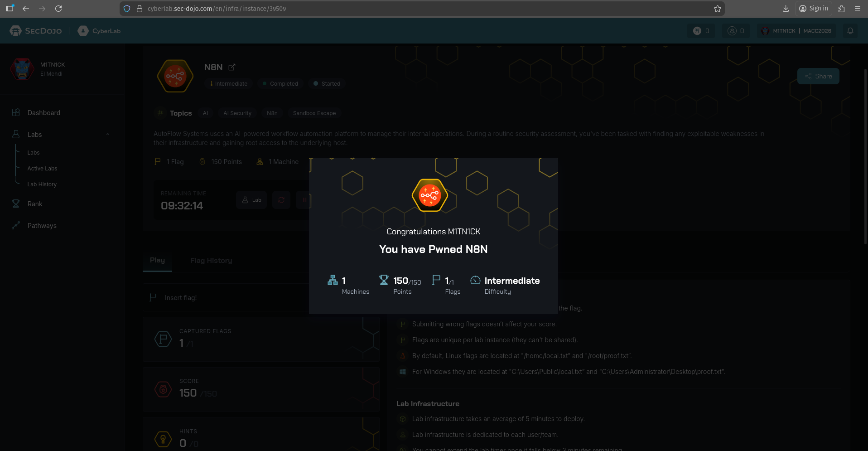This screenshot has width=868, height=451.
Task: Click the 150 Points lab stat
Action: click(221, 162)
